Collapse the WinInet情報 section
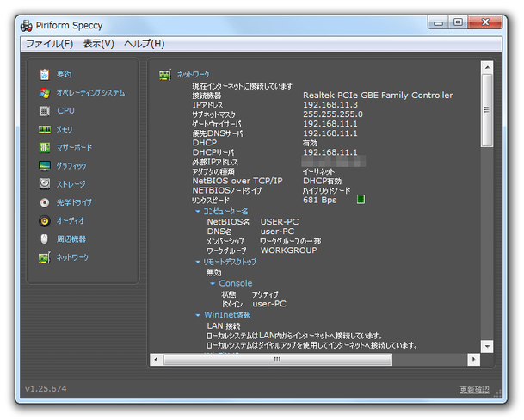Viewport: 524px width, 420px height. click(x=198, y=315)
